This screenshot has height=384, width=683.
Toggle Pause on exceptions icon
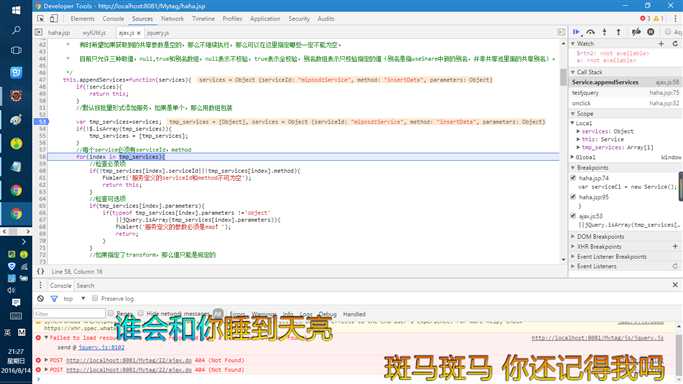tap(650, 32)
